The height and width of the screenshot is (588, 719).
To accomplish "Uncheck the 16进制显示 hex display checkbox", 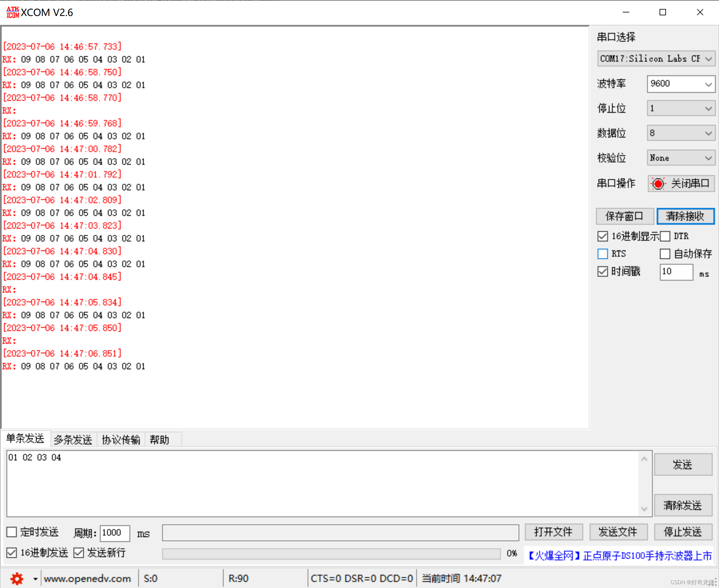I will pos(602,236).
